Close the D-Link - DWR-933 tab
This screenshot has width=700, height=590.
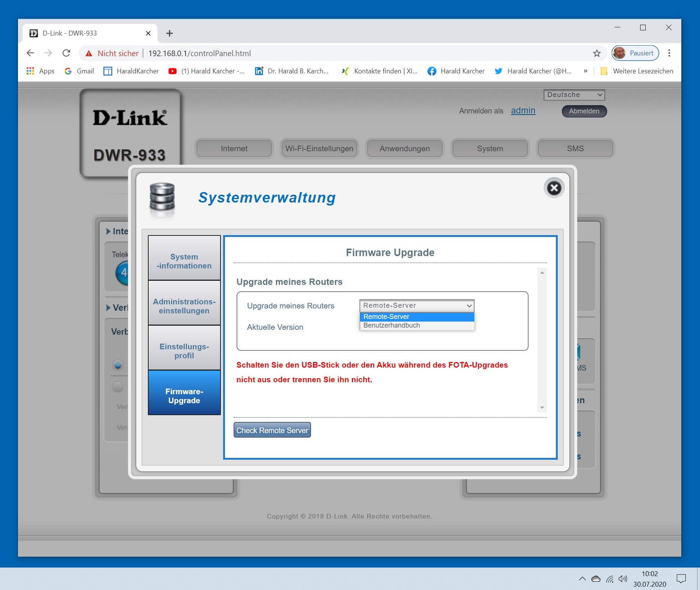click(x=148, y=33)
